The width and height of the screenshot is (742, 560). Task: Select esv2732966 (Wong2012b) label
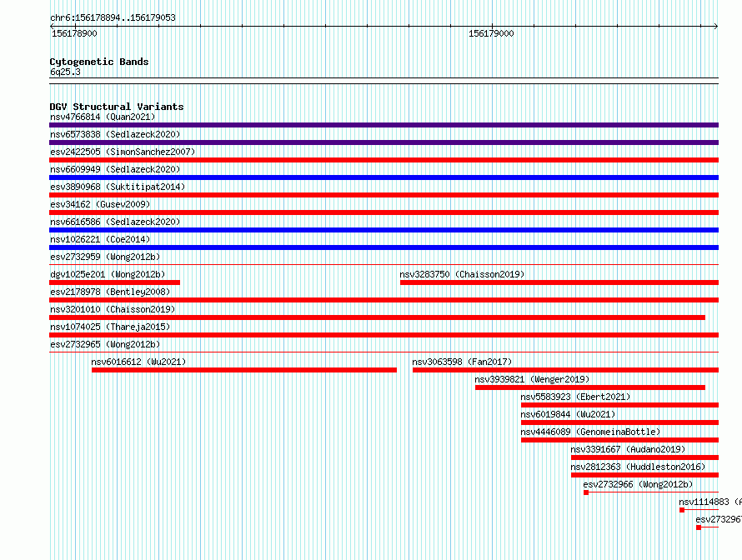tap(638, 484)
